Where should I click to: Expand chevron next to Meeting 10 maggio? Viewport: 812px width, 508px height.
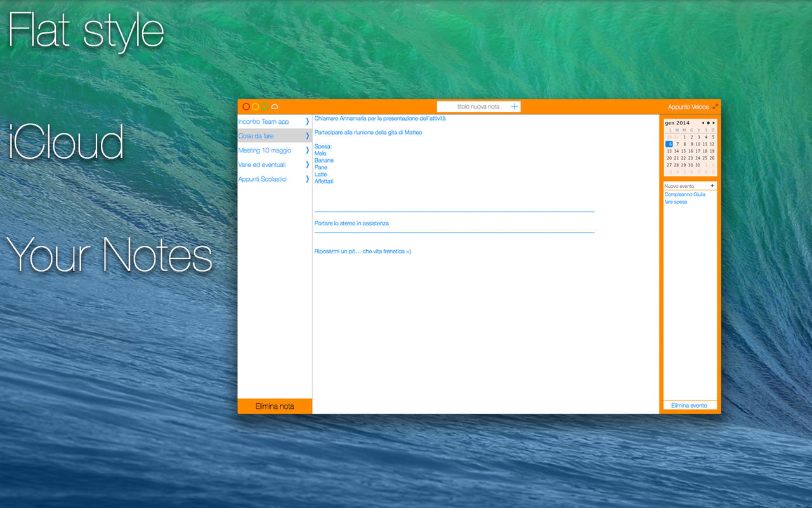pyautogui.click(x=307, y=150)
